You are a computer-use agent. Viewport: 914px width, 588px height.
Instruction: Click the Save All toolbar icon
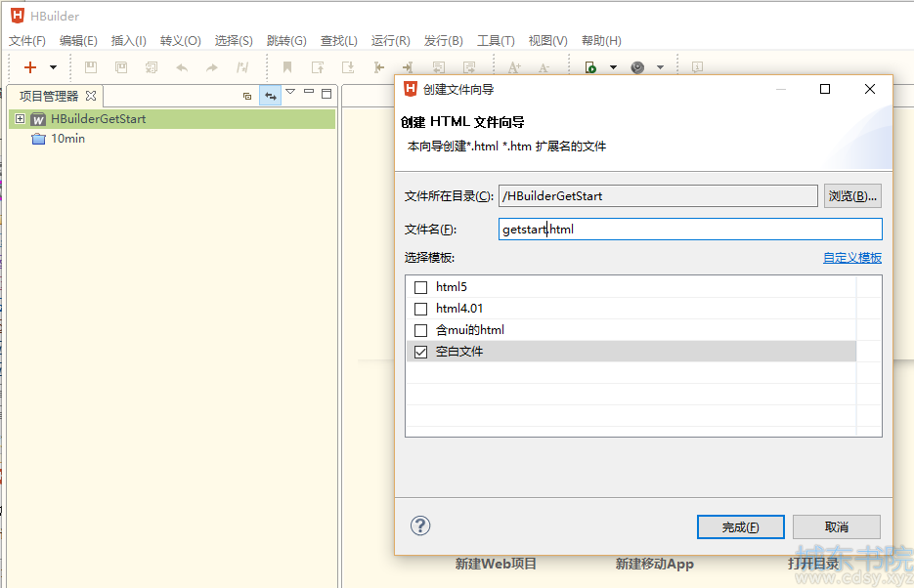click(x=152, y=67)
